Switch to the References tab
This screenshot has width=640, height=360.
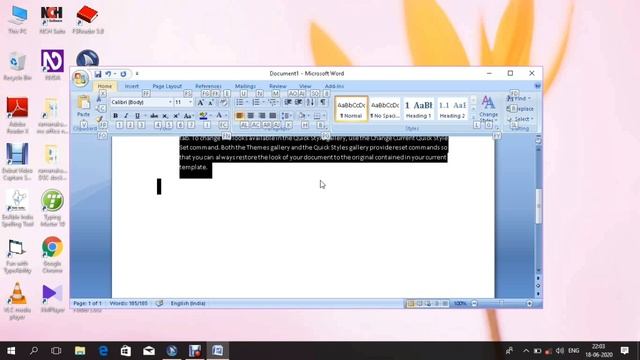(x=208, y=86)
